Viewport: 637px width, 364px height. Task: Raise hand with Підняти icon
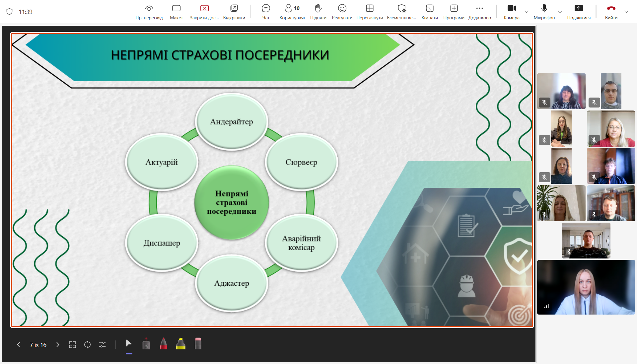click(318, 12)
